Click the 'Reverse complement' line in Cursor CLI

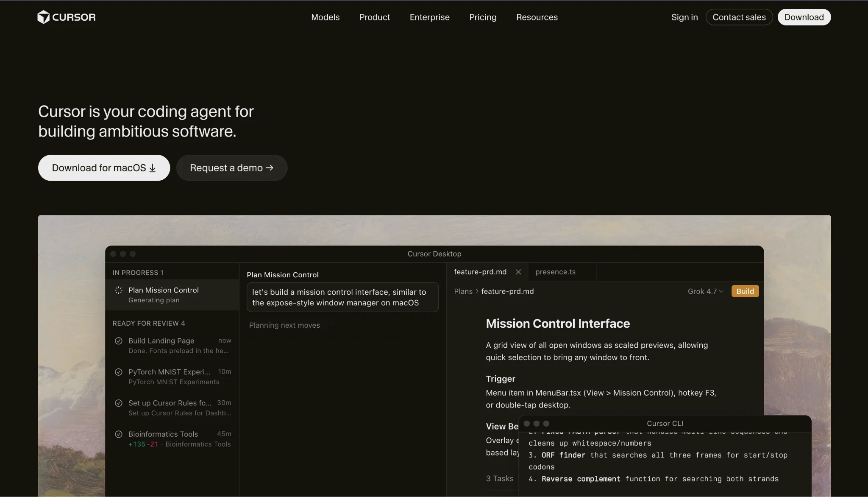[x=654, y=479]
